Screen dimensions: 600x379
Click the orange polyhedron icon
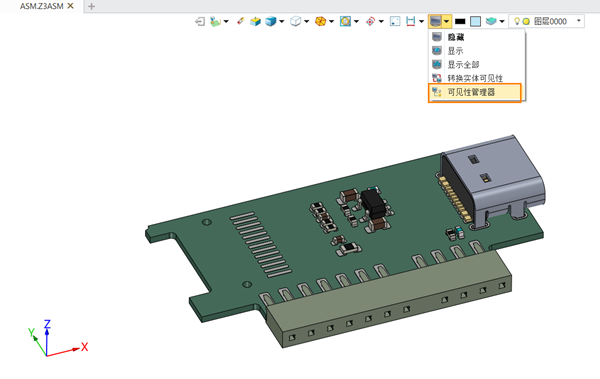(x=320, y=21)
